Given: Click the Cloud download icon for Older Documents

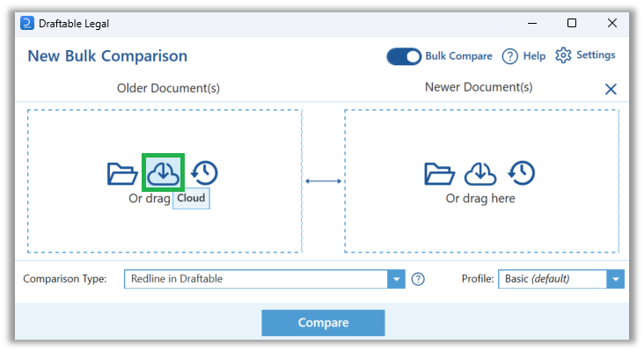Looking at the screenshot, I should coord(163,172).
